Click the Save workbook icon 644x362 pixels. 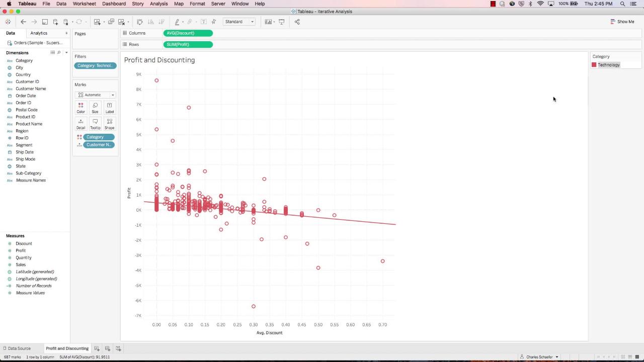[45, 22]
